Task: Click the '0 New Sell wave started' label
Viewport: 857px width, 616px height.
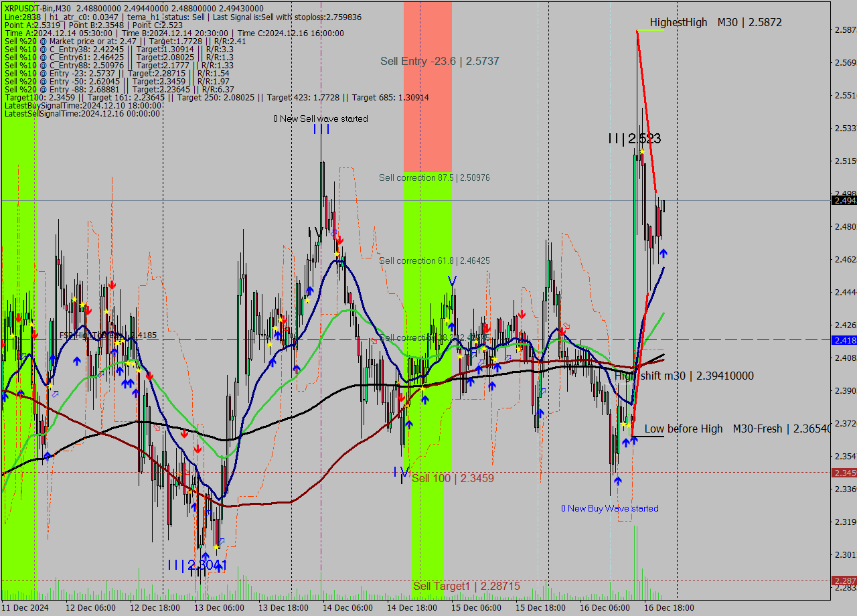Action: pyautogui.click(x=320, y=119)
